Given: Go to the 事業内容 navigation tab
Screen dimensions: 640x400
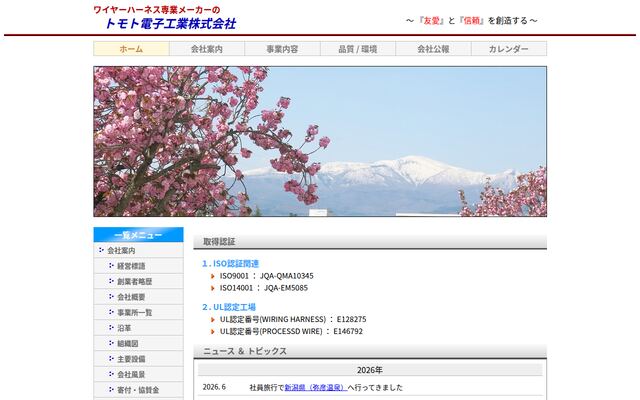Looking at the screenshot, I should [282, 49].
